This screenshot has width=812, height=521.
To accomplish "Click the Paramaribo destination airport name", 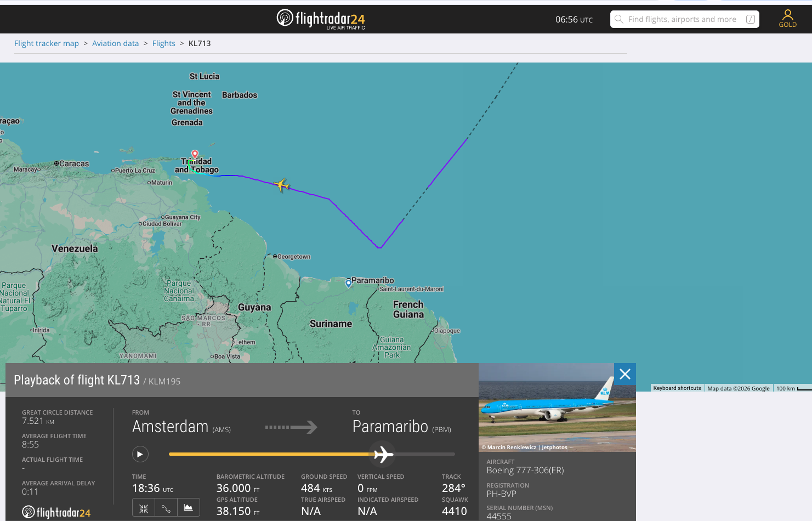I will (x=390, y=427).
